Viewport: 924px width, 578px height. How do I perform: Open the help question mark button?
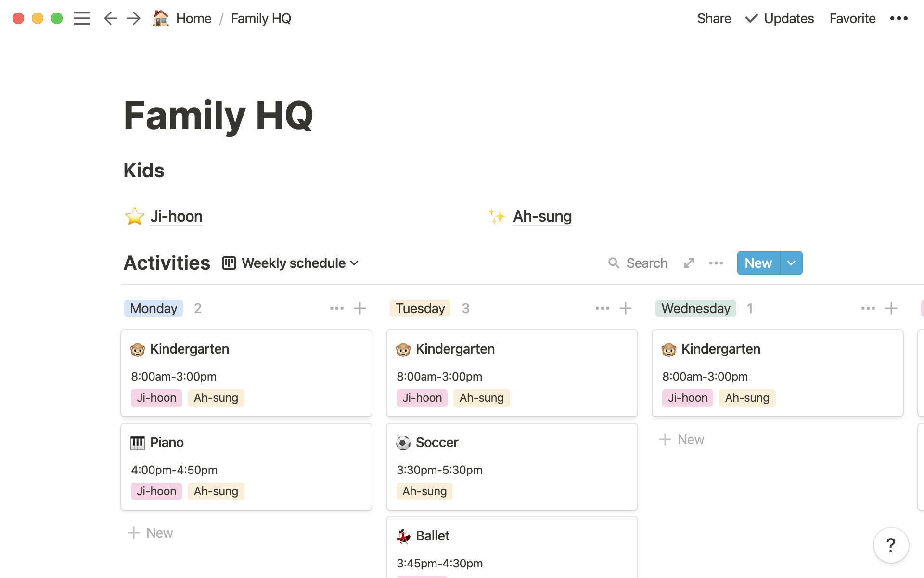pyautogui.click(x=891, y=545)
